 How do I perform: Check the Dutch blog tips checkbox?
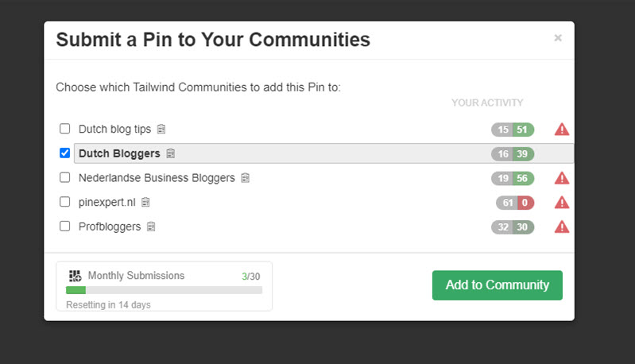point(65,129)
